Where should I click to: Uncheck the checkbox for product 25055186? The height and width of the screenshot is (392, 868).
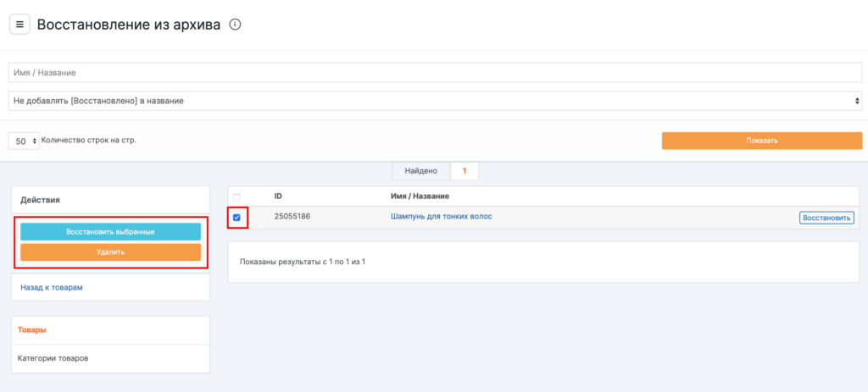[236, 218]
